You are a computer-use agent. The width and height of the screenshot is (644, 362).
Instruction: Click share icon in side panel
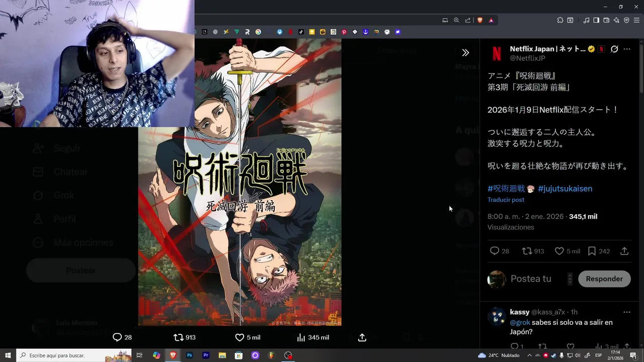pyautogui.click(x=624, y=251)
